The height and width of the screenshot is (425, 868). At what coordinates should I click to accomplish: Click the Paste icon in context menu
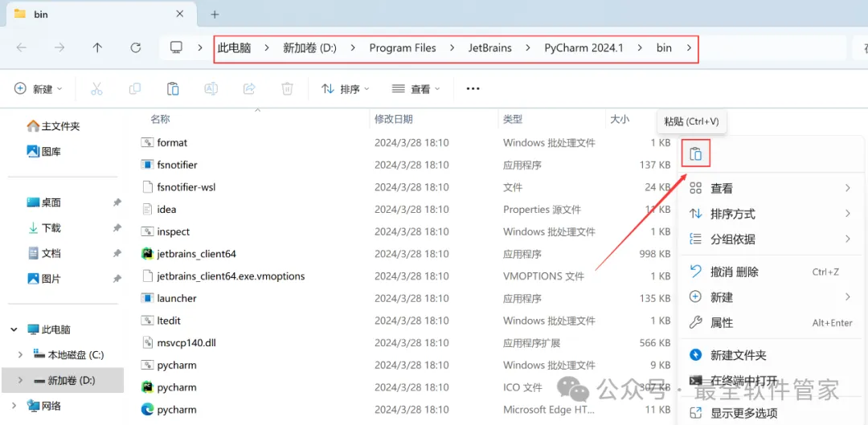pyautogui.click(x=696, y=153)
